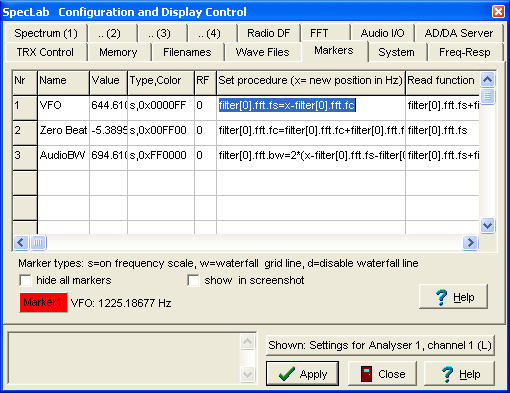Open the Filenames tab

[x=187, y=52]
